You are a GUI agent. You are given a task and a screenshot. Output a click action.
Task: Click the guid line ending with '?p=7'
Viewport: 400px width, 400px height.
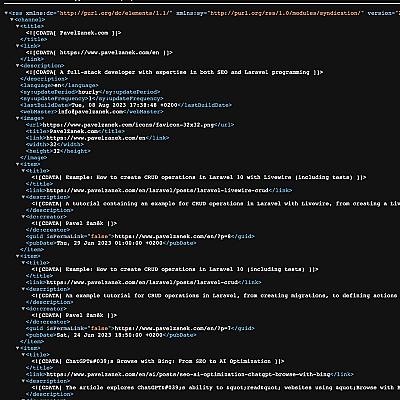pyautogui.click(x=140, y=328)
